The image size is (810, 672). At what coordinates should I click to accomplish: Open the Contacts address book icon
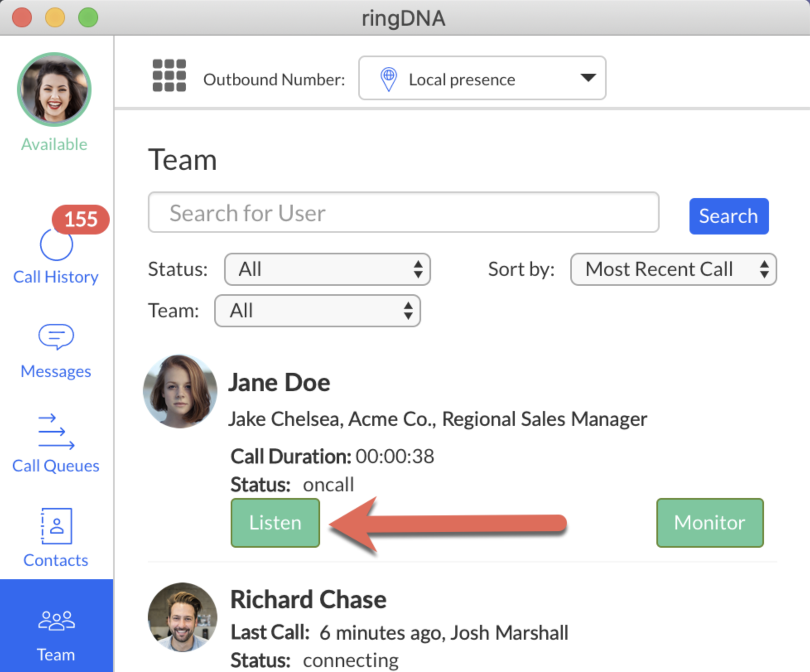tap(56, 526)
